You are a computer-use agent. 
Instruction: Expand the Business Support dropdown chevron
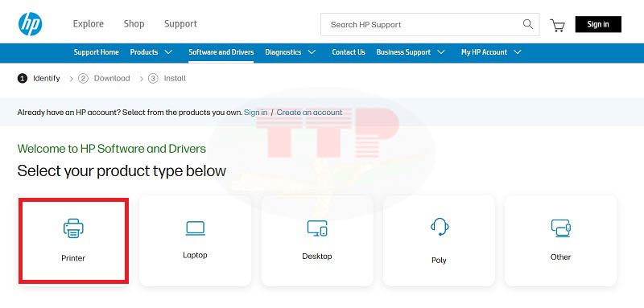(x=441, y=52)
